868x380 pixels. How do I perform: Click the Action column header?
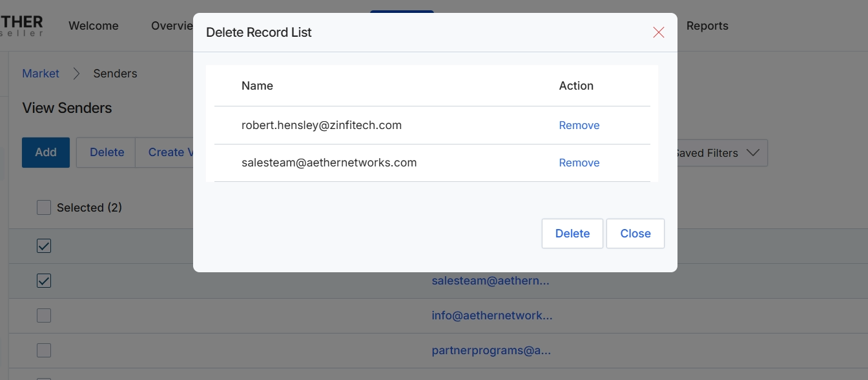(x=576, y=86)
